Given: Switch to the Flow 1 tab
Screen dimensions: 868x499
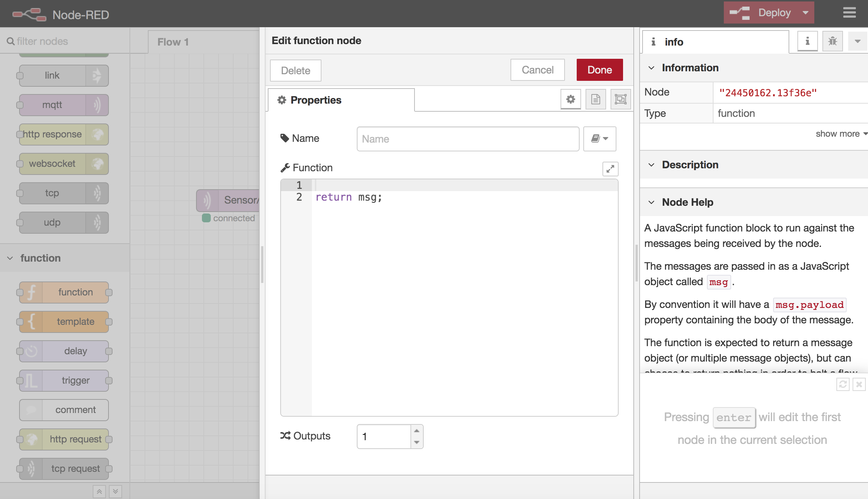Looking at the screenshot, I should [203, 42].
